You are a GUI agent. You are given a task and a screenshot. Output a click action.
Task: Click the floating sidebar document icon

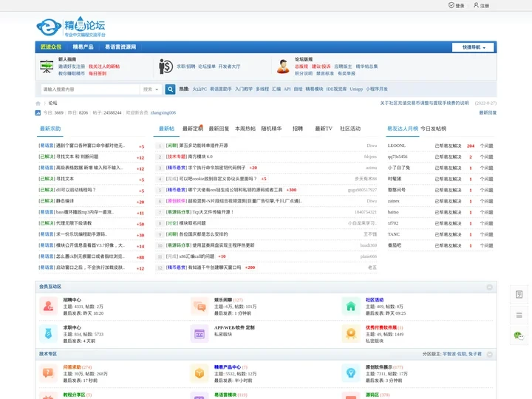(519, 294)
